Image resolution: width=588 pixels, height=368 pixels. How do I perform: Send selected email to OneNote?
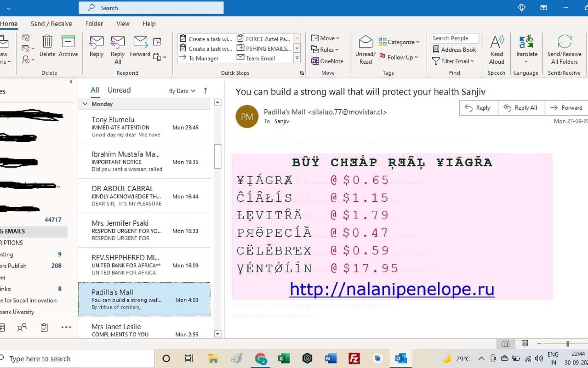[327, 61]
